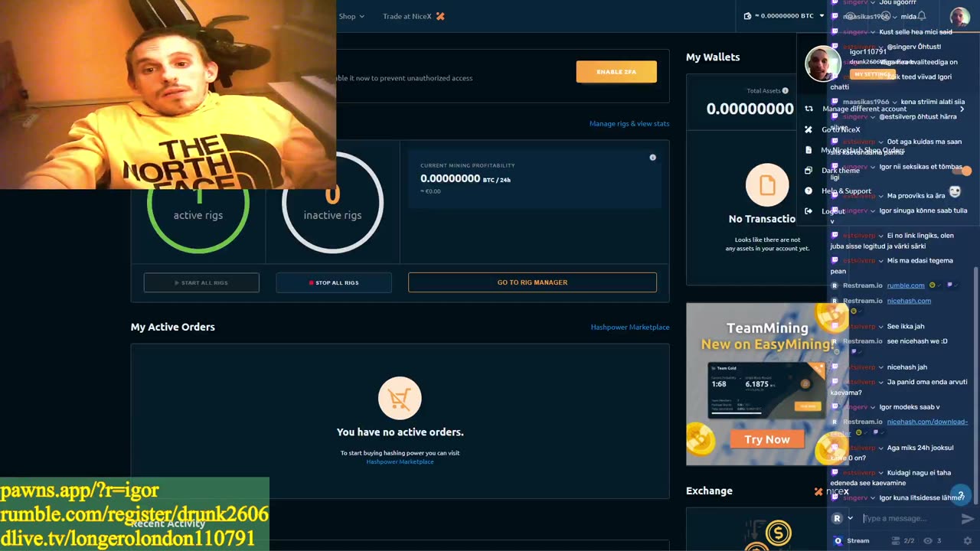This screenshot has height=551, width=980.
Task: Click the inactive rigs circle gauge
Action: (x=332, y=204)
